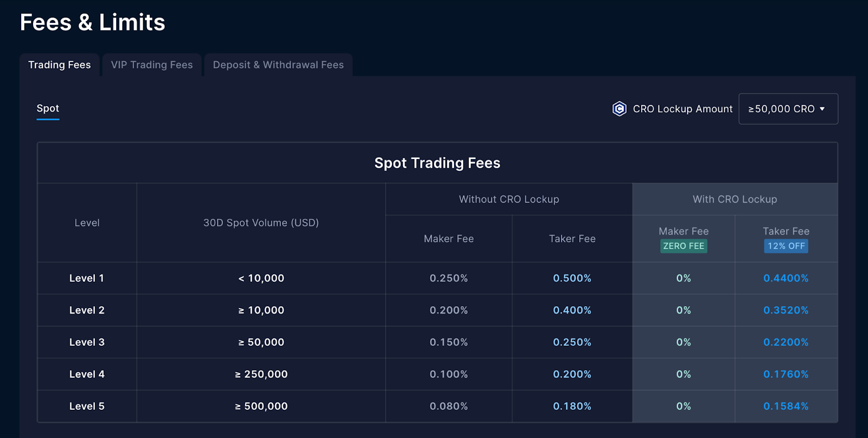
Task: Click the 0% lockup maker fee for Level 5
Action: point(684,407)
